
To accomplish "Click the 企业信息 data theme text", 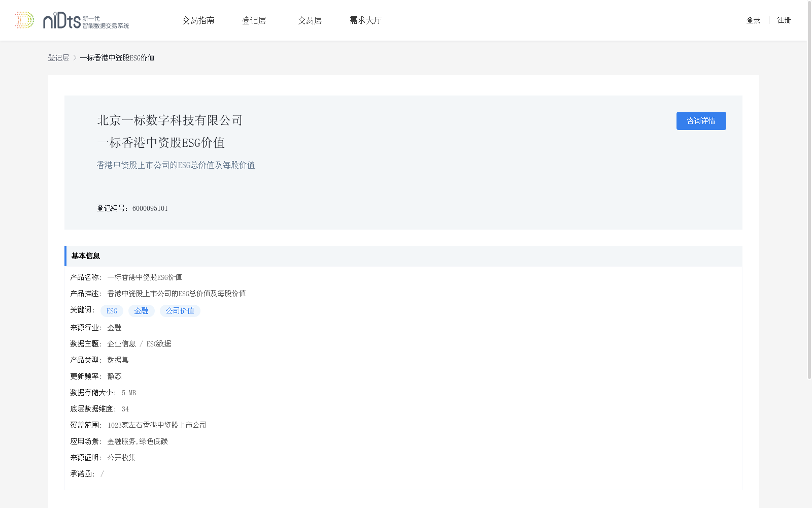I will coord(121,344).
